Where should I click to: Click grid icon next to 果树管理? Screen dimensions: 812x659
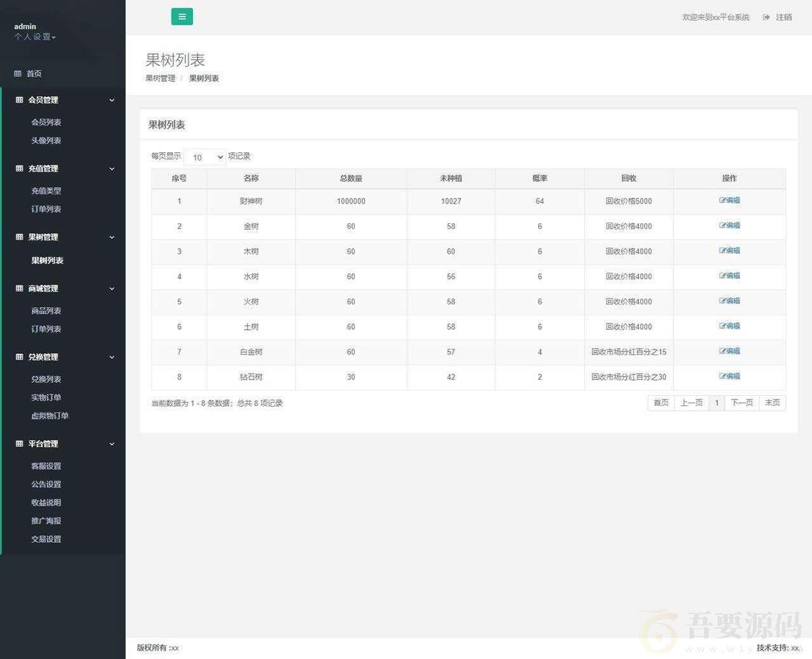[19, 237]
